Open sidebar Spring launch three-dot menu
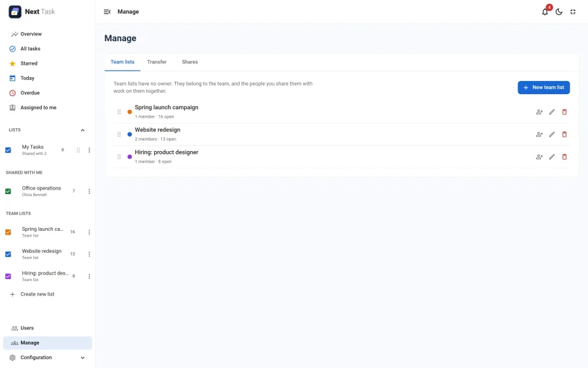The height and width of the screenshot is (368, 588). tap(90, 232)
